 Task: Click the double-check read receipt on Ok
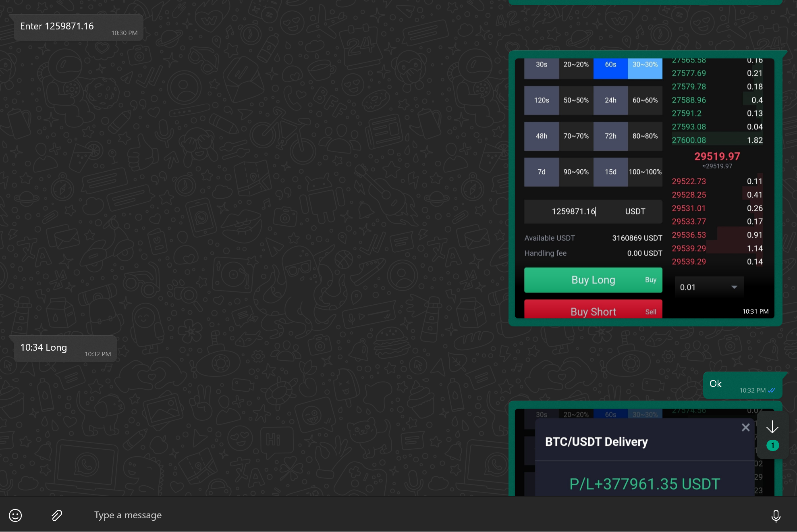[x=772, y=390]
